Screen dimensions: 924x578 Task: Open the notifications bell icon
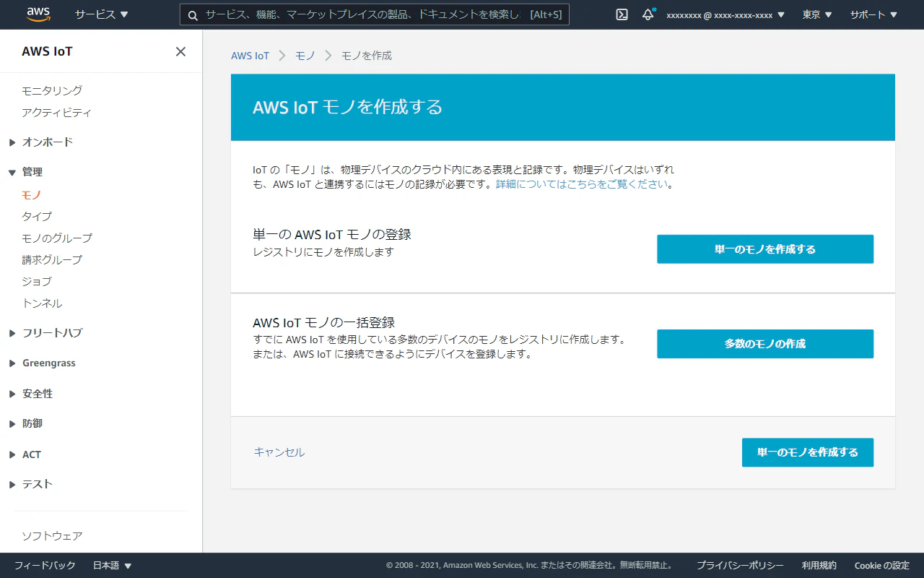pyautogui.click(x=648, y=14)
